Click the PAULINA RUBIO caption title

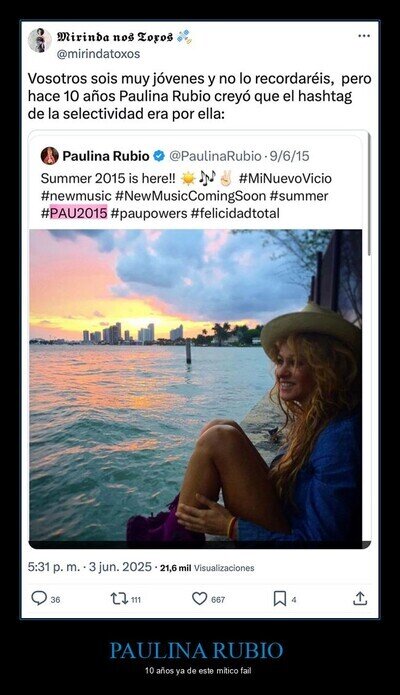click(x=196, y=651)
